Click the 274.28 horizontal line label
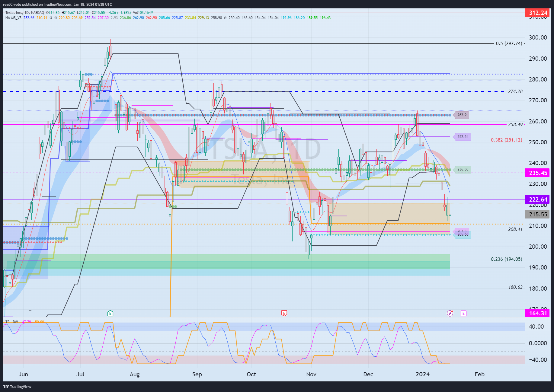 [x=515, y=91]
